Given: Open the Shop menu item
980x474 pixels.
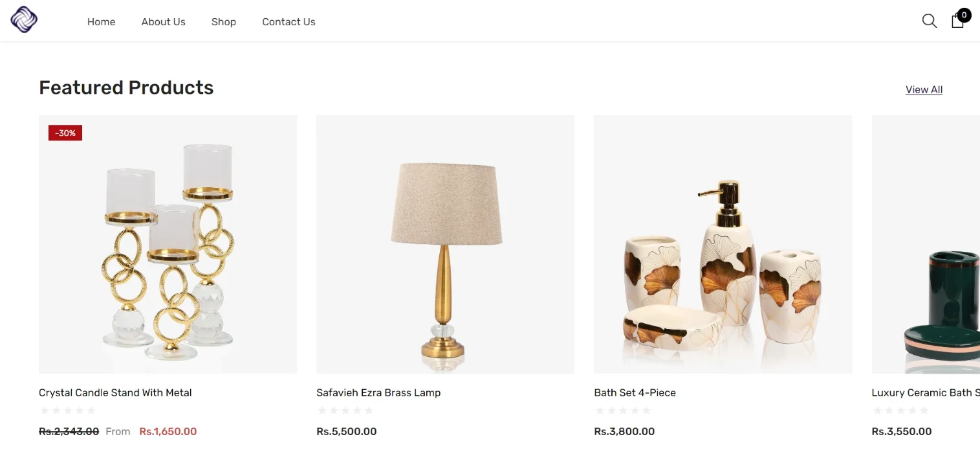Looking at the screenshot, I should (224, 22).
